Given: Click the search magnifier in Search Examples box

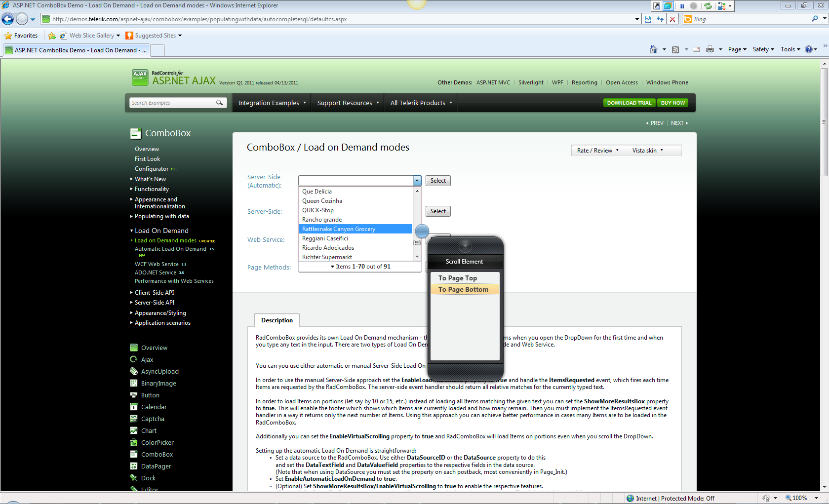Looking at the screenshot, I should [x=219, y=103].
